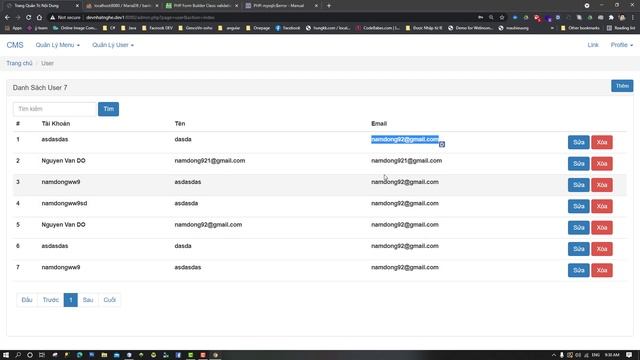Image resolution: width=640 pixels, height=360 pixels.
Task: Expand the Quản Lý User dropdown
Action: pos(113,45)
